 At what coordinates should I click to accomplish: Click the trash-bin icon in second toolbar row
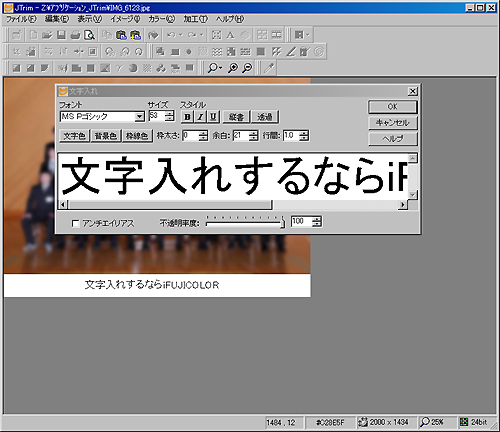pos(305,52)
